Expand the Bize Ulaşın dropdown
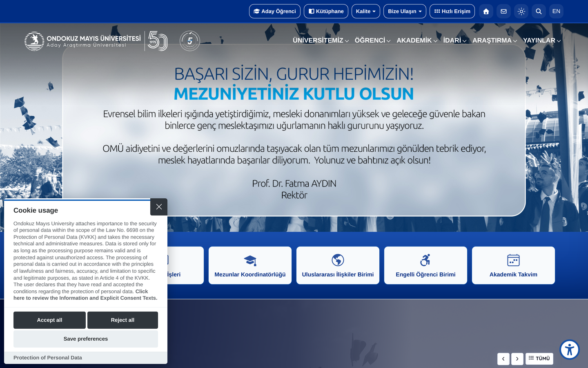 tap(405, 11)
